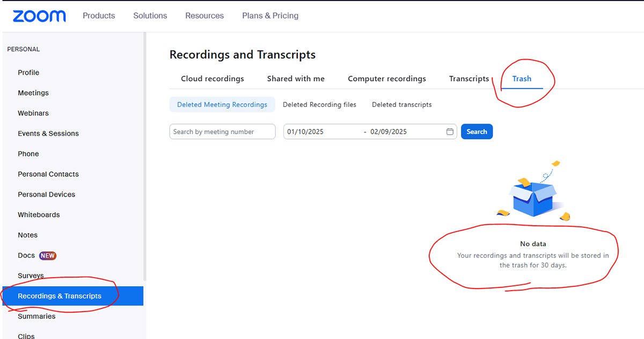
Task: Open the Products menu
Action: point(99,16)
